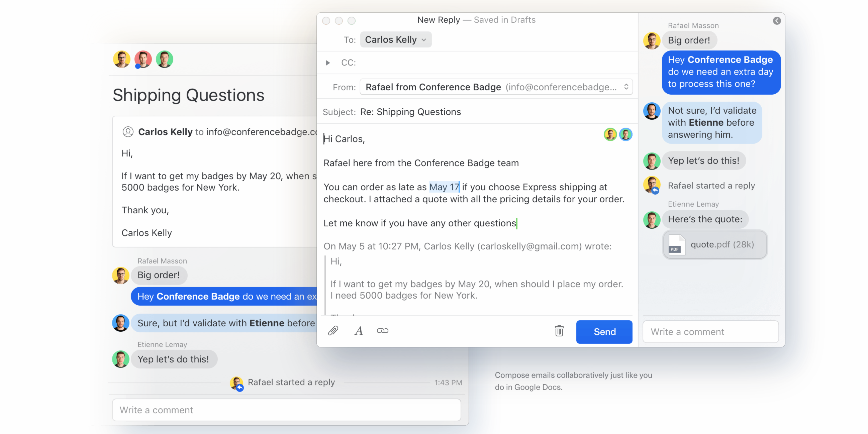Click the Re: Shipping Questions subject field
The image size is (868, 434).
pyautogui.click(x=410, y=112)
